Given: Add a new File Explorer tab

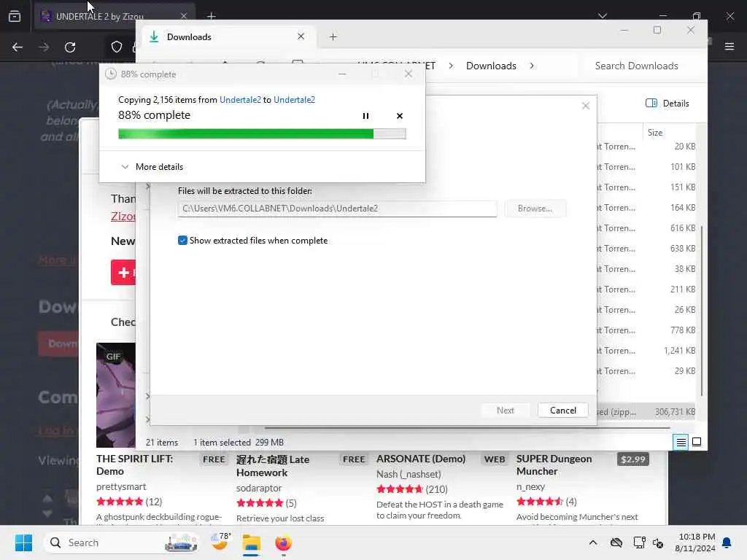Looking at the screenshot, I should pos(333,36).
